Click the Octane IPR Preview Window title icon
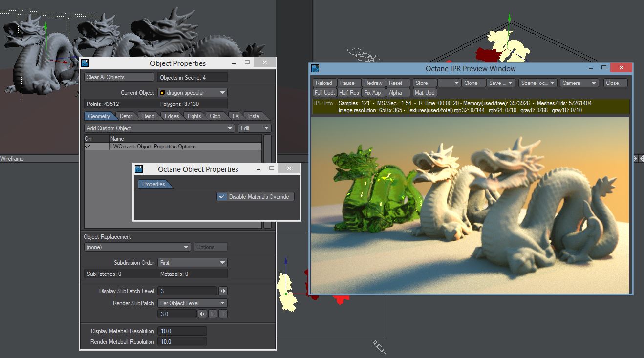 click(316, 68)
